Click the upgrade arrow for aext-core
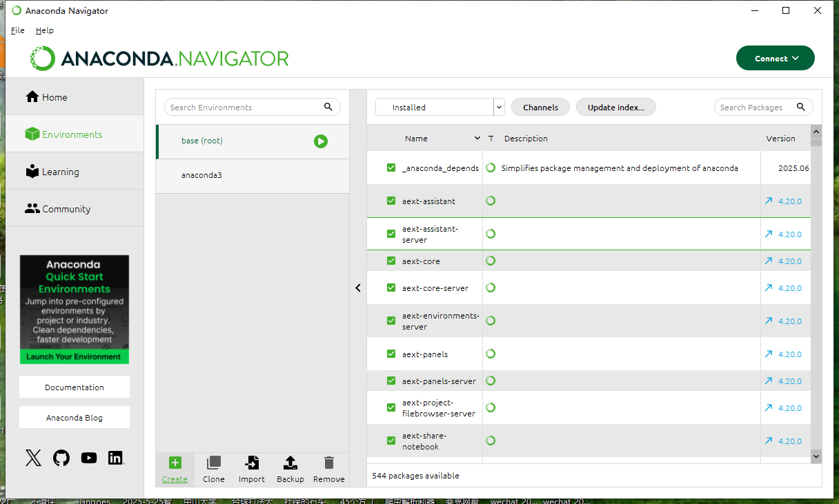Image resolution: width=839 pixels, height=504 pixels. pyautogui.click(x=769, y=261)
